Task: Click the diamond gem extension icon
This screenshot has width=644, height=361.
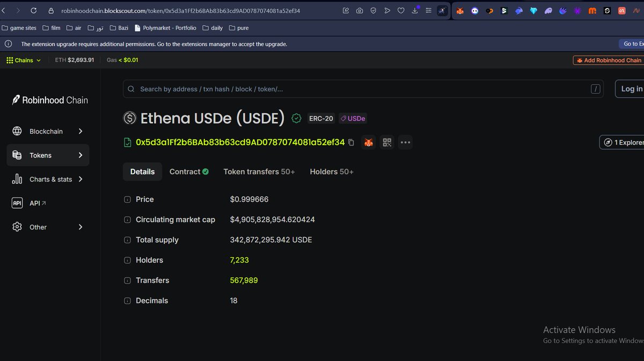Action: point(533,11)
